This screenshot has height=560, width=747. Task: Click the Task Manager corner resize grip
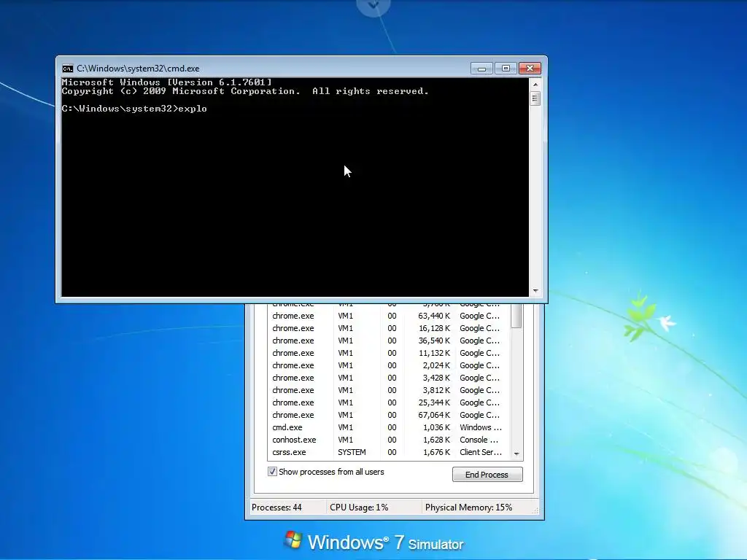click(535, 510)
